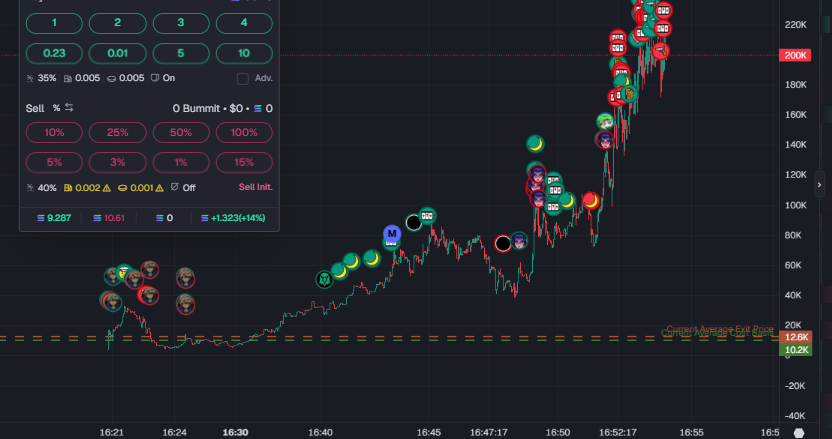Buy with preset amount 2
The image size is (832, 439).
tap(117, 23)
